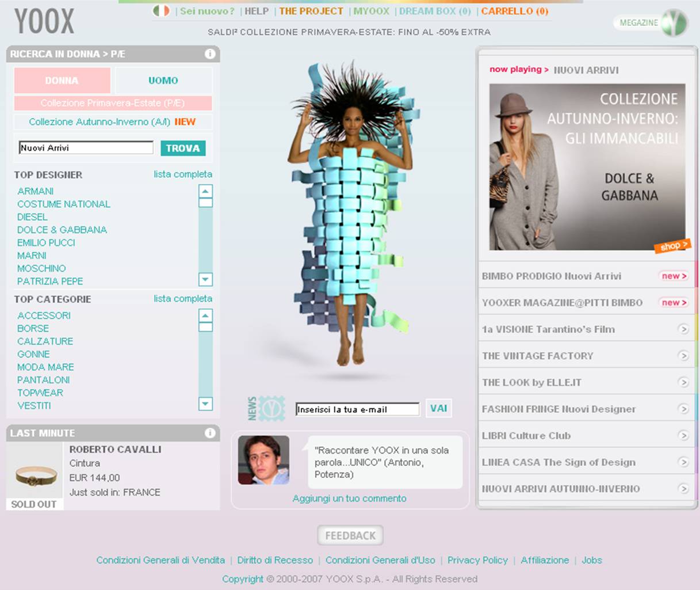Select the DONNA tab
The height and width of the screenshot is (590, 700).
tap(62, 81)
